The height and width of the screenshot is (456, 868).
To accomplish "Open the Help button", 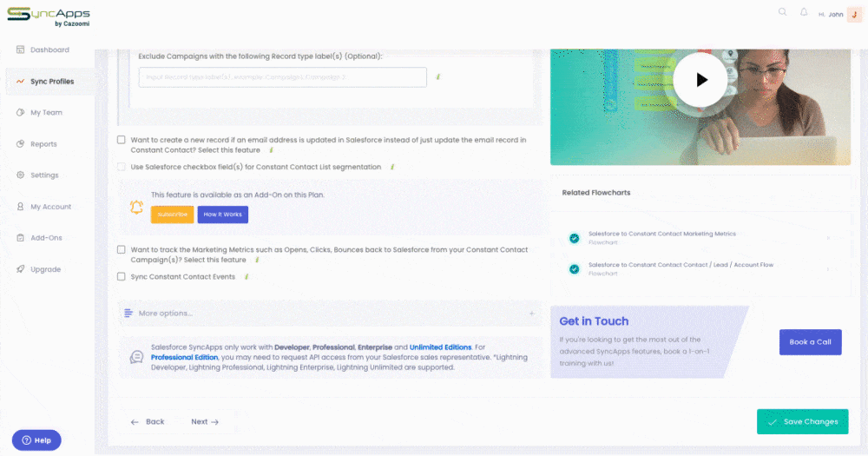I will pos(36,440).
